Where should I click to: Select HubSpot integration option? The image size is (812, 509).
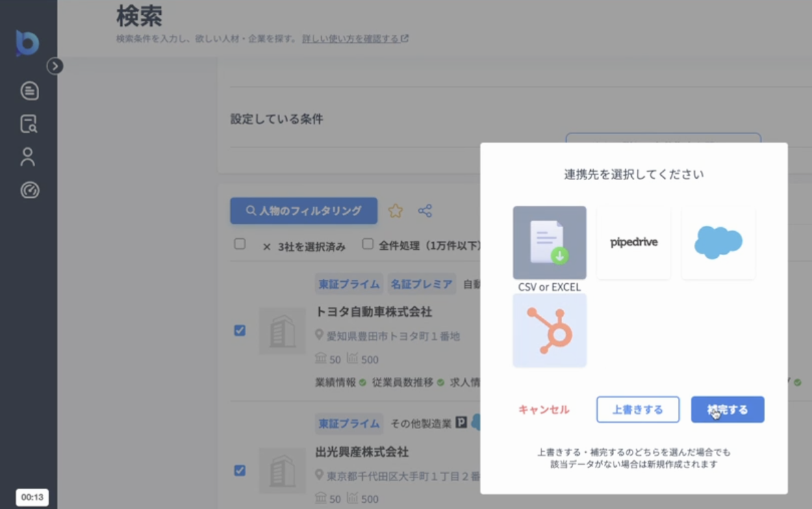[x=550, y=330]
